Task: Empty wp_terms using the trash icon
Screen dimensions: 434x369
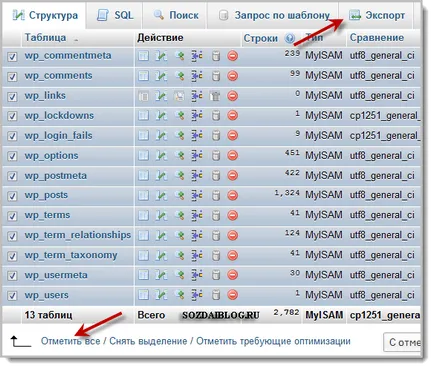Action: pos(216,215)
